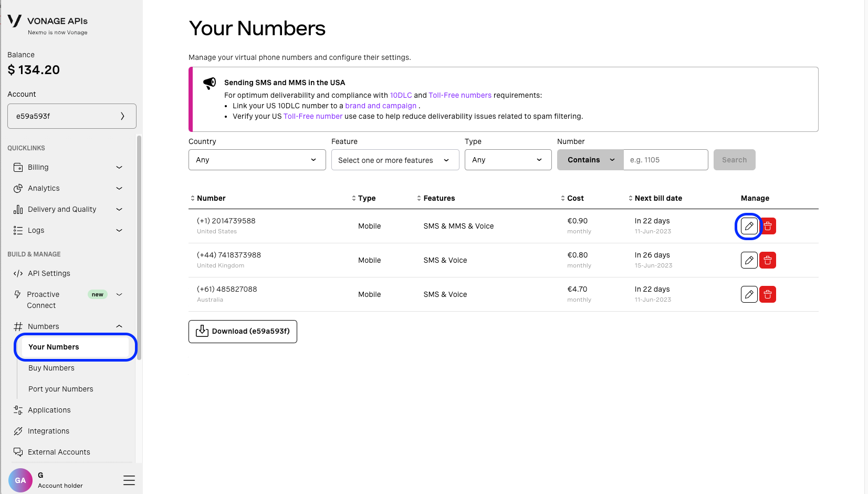Follow the 10DLC link in the notice
This screenshot has height=494, width=868.
pyautogui.click(x=401, y=95)
